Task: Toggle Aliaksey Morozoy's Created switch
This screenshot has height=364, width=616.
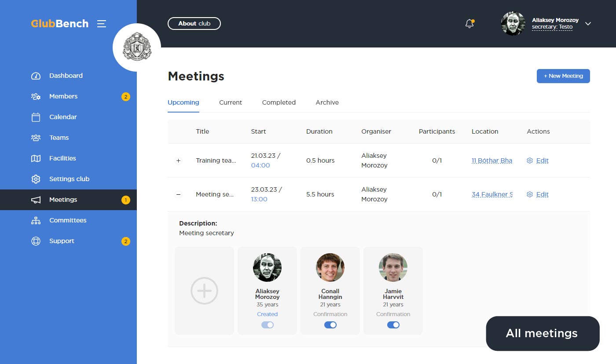Action: coord(267,325)
